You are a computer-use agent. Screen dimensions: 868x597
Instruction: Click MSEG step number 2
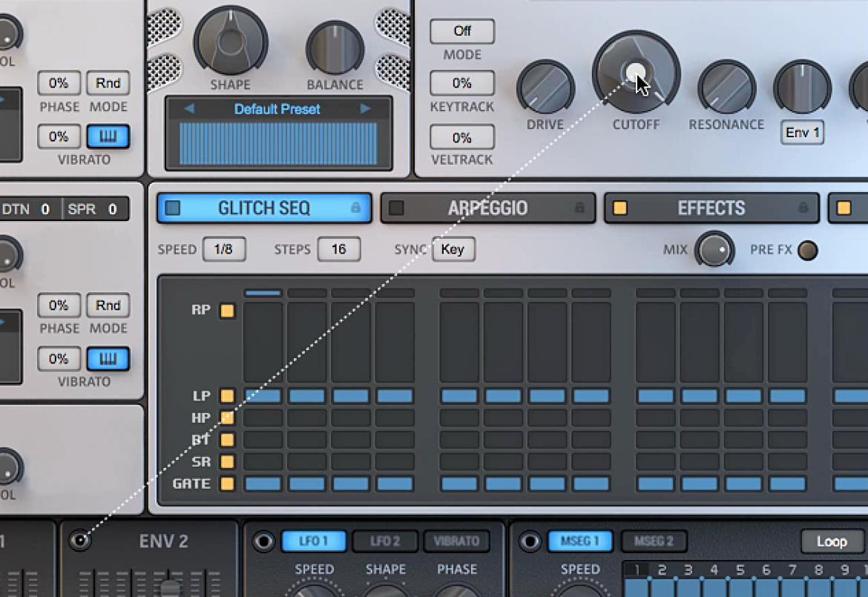(662, 570)
